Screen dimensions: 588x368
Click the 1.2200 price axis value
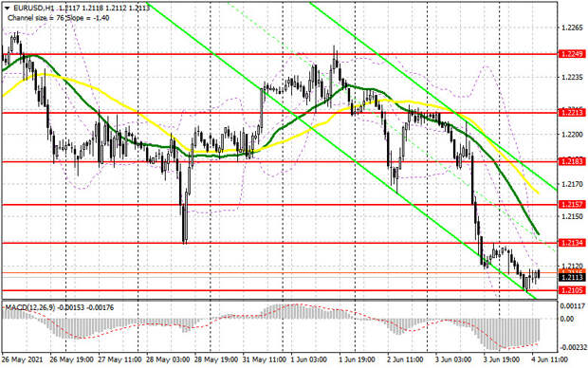tap(572, 135)
